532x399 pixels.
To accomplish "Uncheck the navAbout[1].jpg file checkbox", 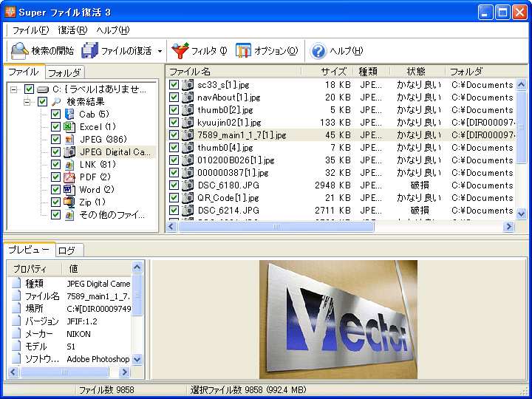I will pos(174,97).
